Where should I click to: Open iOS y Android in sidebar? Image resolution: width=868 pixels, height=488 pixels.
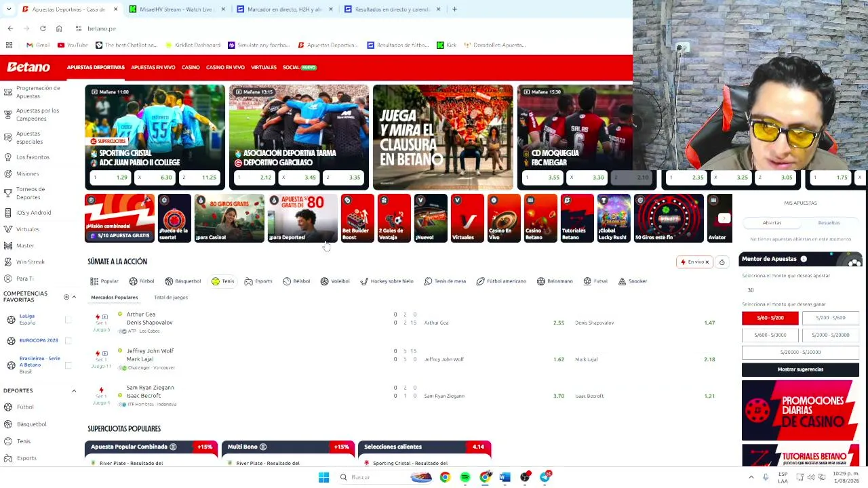(33, 213)
